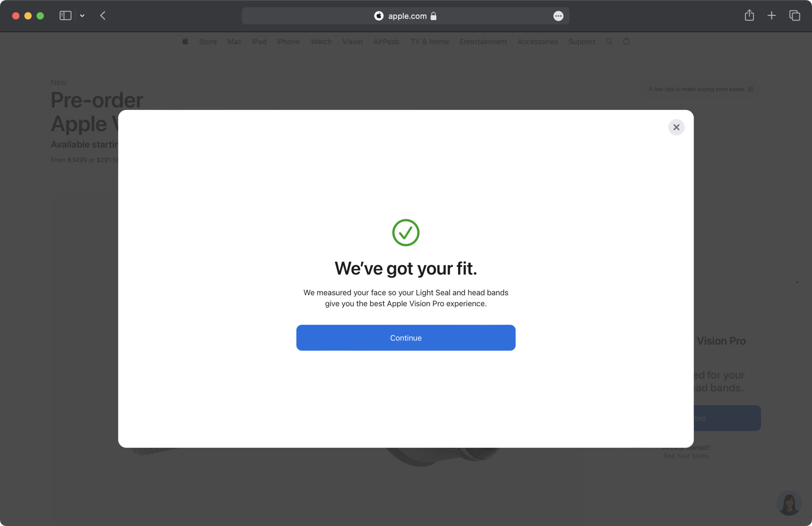The image size is (812, 526).
Task: Open the specialist chat avatar
Action: 789,503
